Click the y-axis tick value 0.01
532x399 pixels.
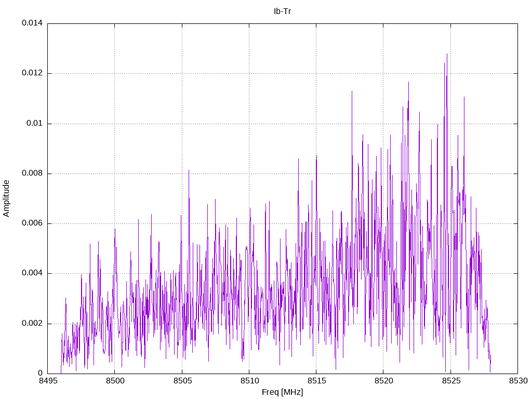35,123
